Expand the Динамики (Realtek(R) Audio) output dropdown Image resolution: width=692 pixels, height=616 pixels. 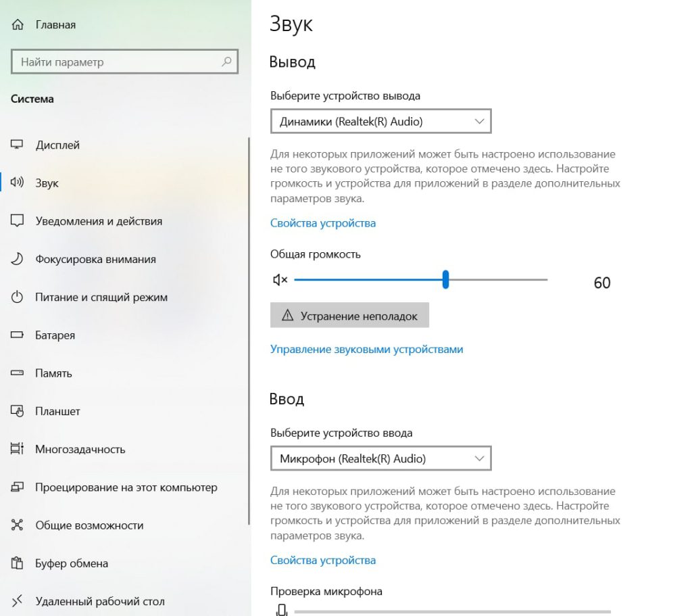tap(381, 121)
